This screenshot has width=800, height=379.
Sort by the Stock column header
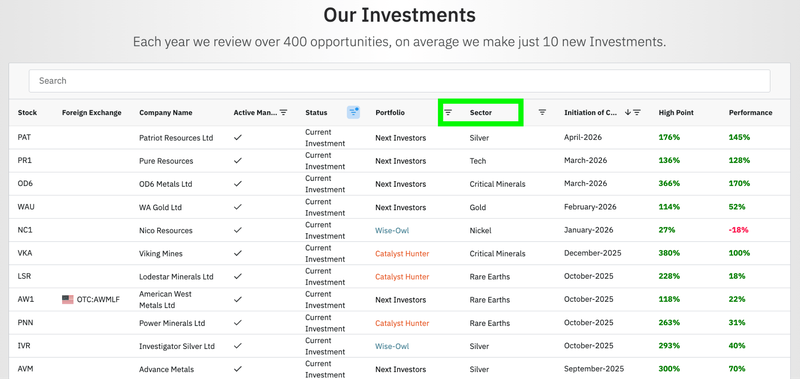(28, 113)
